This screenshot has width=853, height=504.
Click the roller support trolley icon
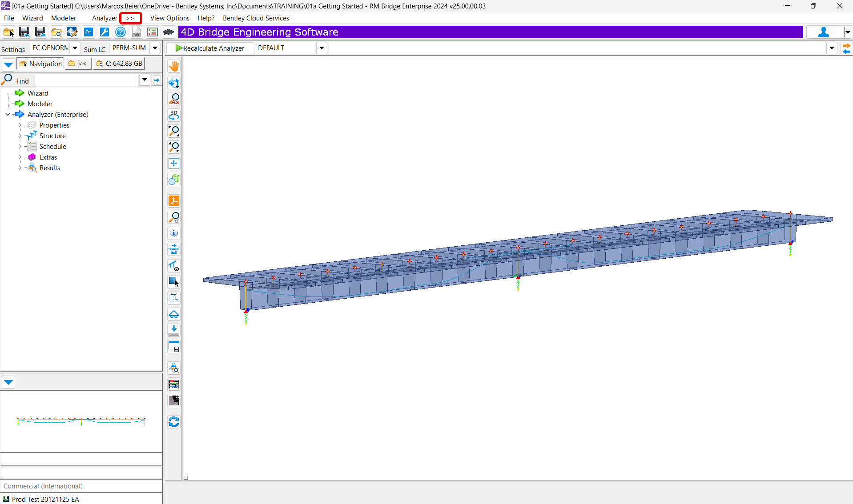[x=174, y=314]
